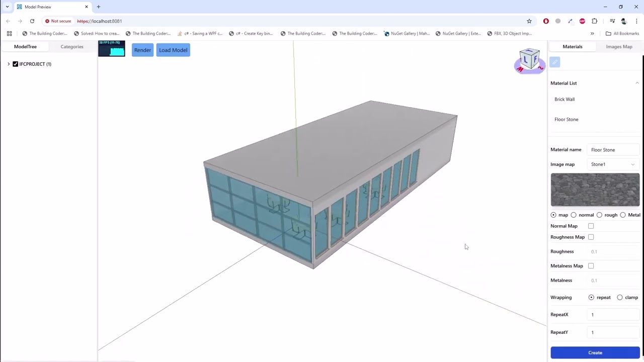Viewport: 644px width, 362px height.
Task: Click the Not secure site info chip
Action: [x=58, y=21]
